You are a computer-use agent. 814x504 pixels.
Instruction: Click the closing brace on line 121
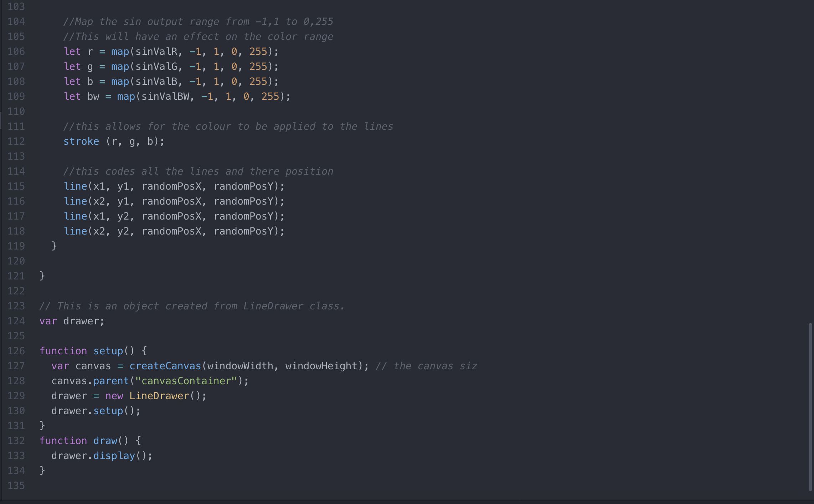pyautogui.click(x=42, y=276)
